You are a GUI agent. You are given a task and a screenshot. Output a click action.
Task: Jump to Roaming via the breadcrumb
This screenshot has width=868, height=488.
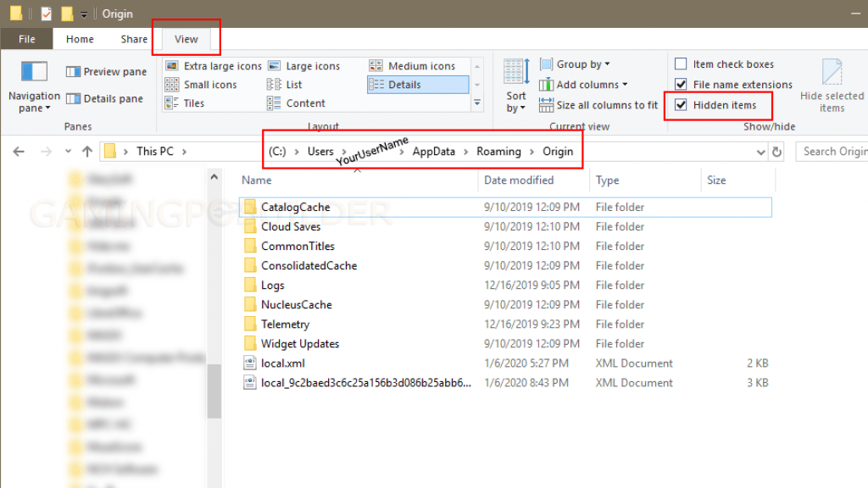pos(499,151)
